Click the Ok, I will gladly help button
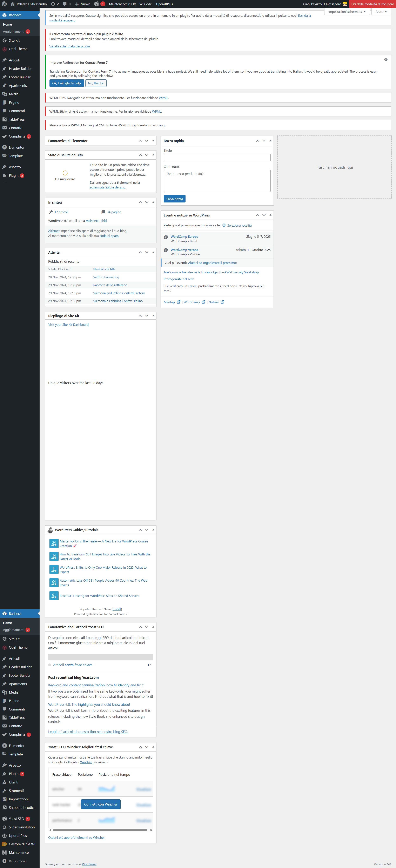Image resolution: width=396 pixels, height=868 pixels. tap(67, 83)
